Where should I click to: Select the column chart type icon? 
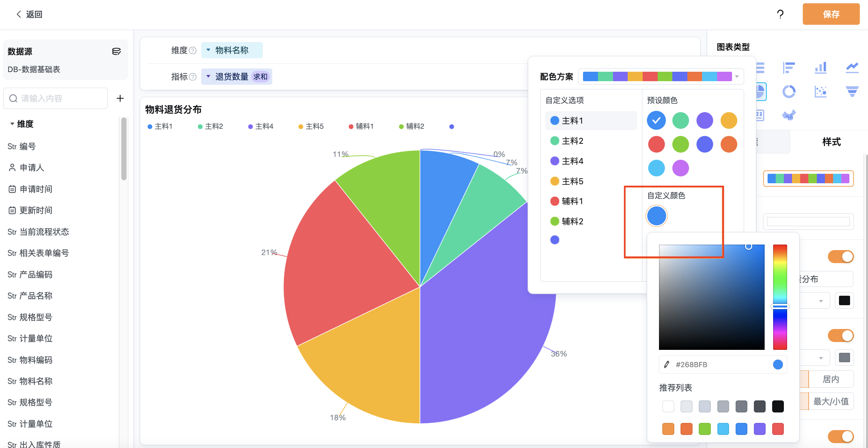point(820,67)
